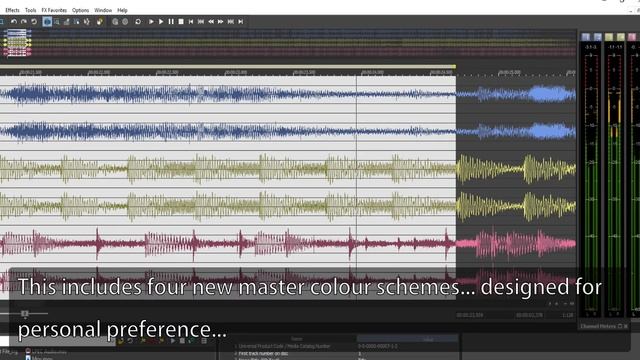Open the Options menu

click(x=80, y=10)
